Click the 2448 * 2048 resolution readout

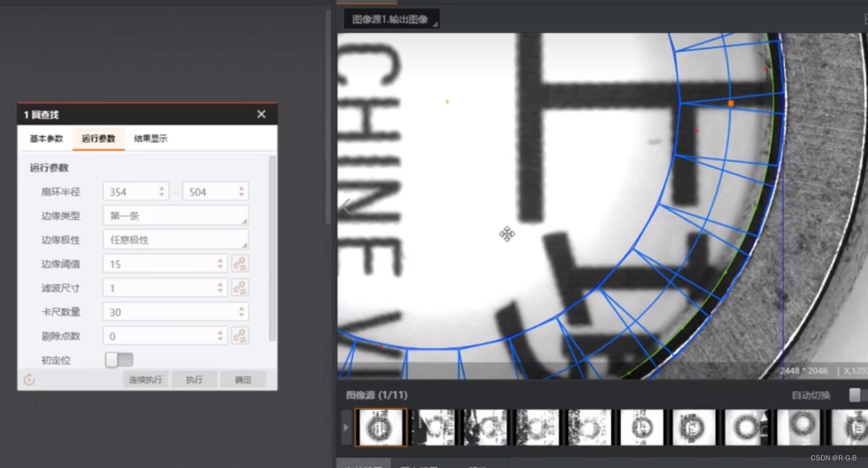[x=805, y=371]
